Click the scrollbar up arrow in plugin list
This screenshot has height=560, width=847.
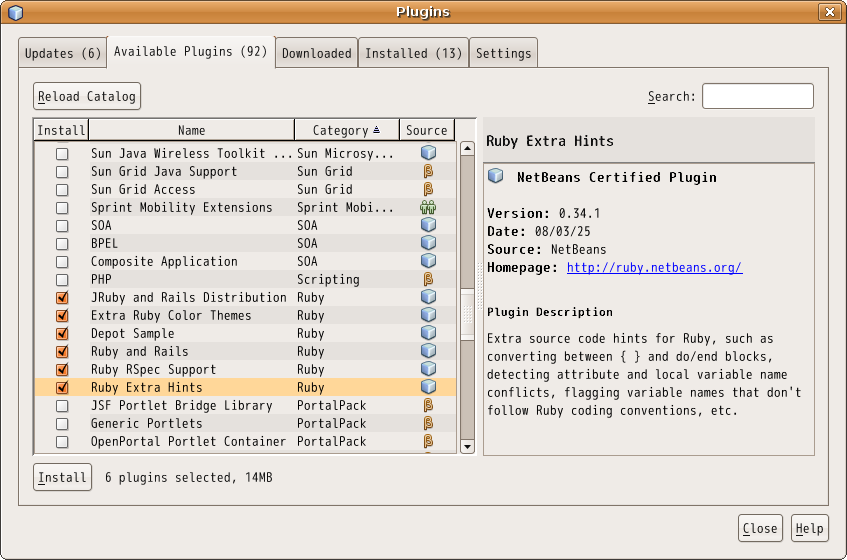(466, 150)
